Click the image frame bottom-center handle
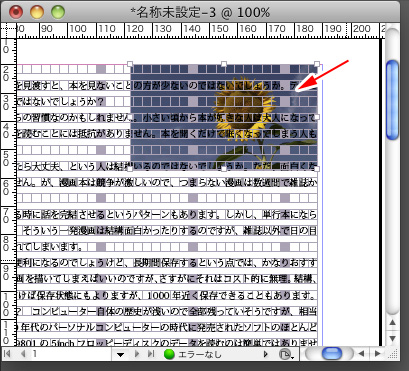The height and width of the screenshot is (371, 409). coord(224,169)
